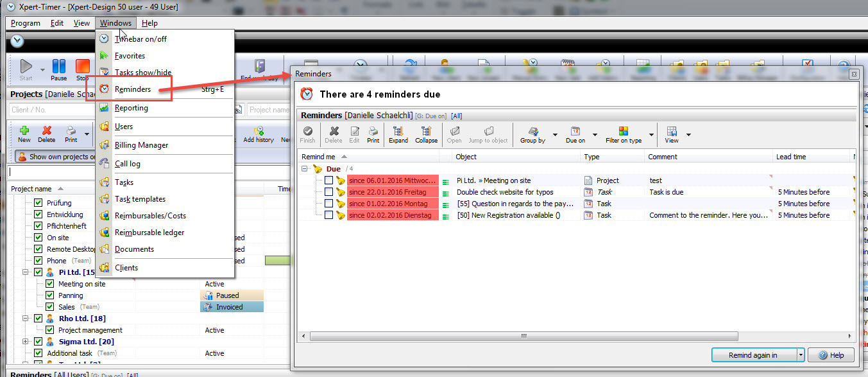Uncheck the Pflichtenheft project checkbox

pyautogui.click(x=38, y=226)
